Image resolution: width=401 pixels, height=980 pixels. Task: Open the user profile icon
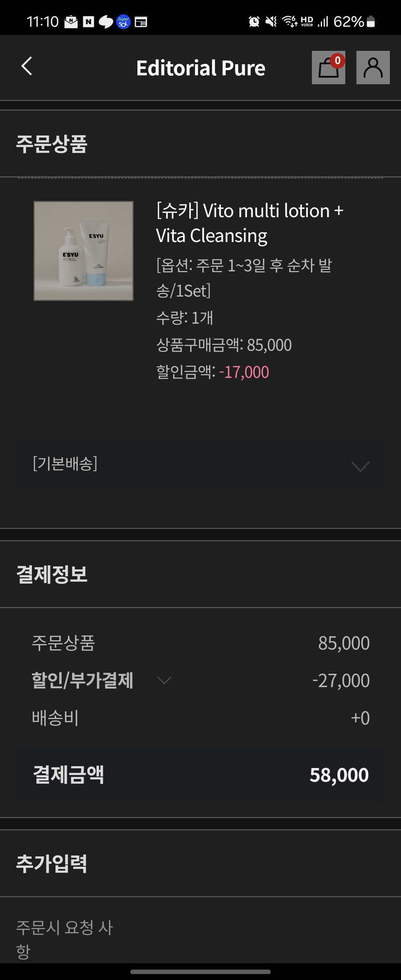[x=372, y=68]
